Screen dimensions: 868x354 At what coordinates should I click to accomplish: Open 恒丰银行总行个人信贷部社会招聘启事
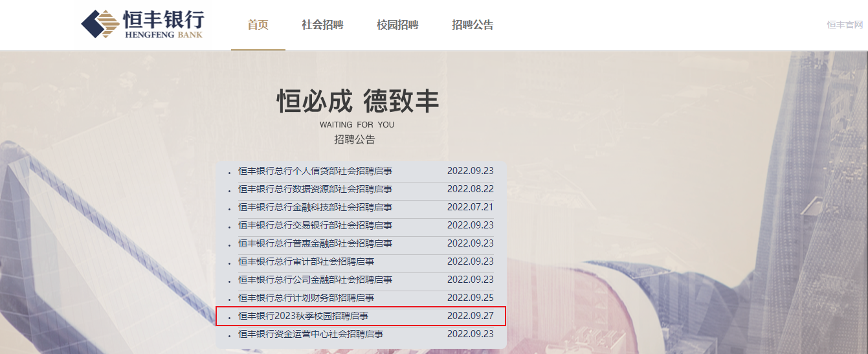315,171
